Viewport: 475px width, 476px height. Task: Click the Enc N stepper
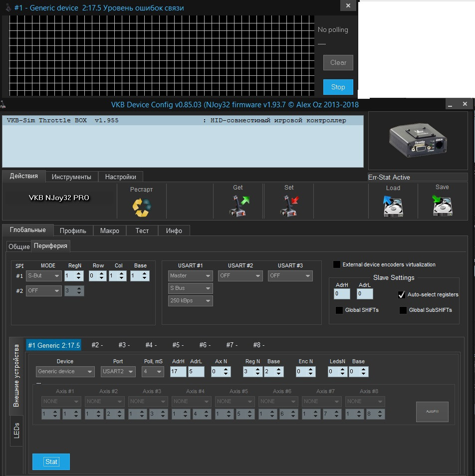[x=306, y=372]
